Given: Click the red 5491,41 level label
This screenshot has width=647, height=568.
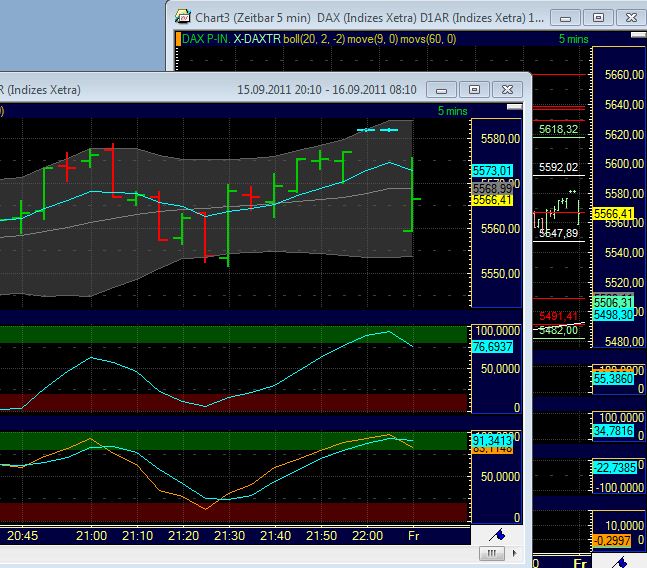Looking at the screenshot, I should pyautogui.click(x=558, y=316).
